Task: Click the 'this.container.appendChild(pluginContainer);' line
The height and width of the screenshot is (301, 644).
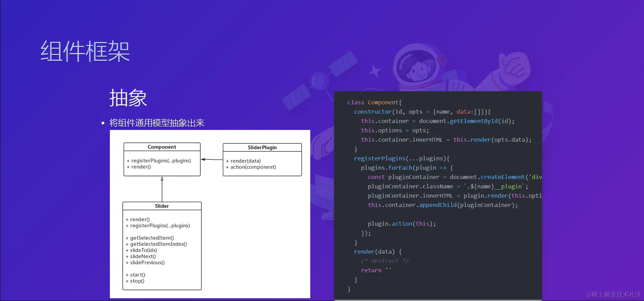Action: (443, 205)
